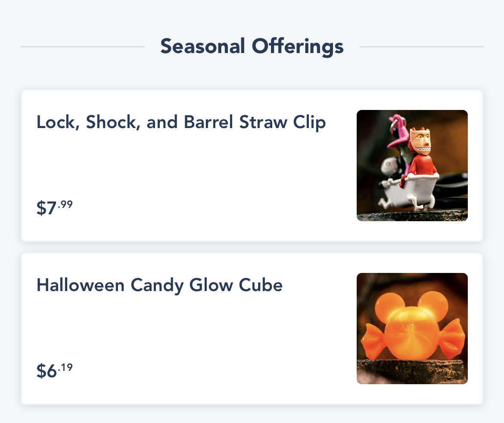
Task: Open the Halloween Candy Glow Cube title
Action: (x=159, y=285)
